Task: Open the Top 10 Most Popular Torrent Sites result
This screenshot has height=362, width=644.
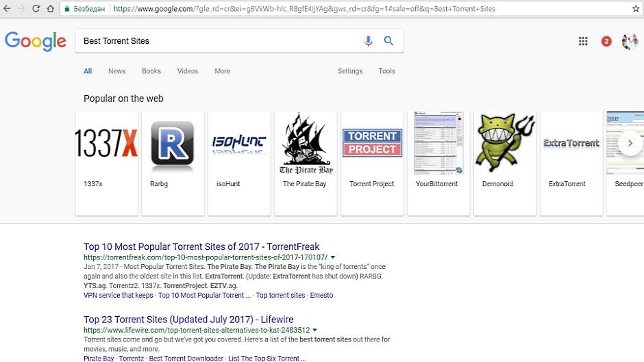Action: click(201, 246)
